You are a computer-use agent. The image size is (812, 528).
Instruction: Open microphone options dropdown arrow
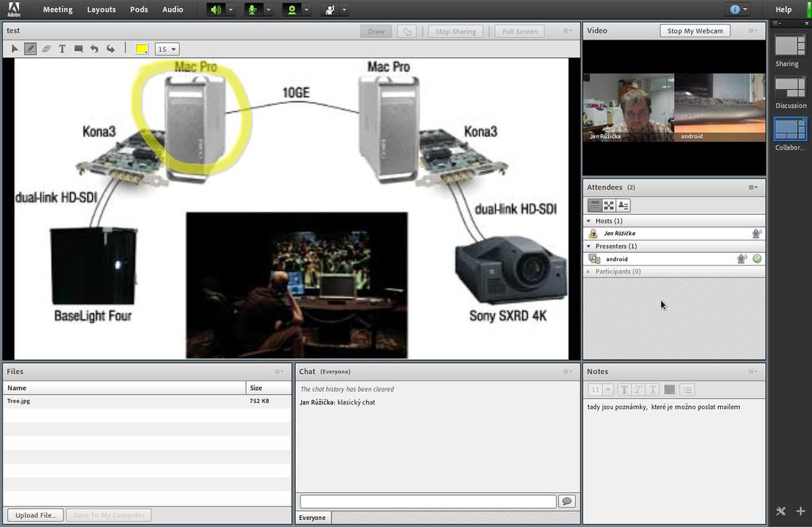coord(268,10)
